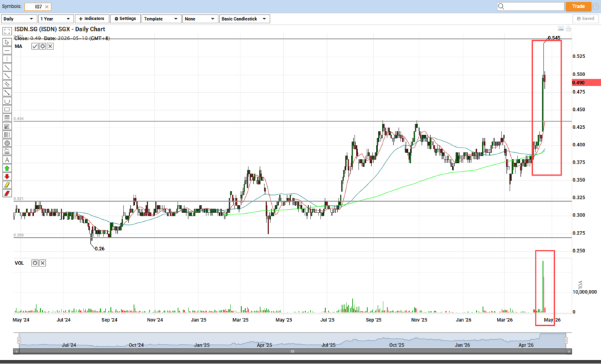Open the Indicators menu
This screenshot has width=601, height=364.
tap(91, 19)
